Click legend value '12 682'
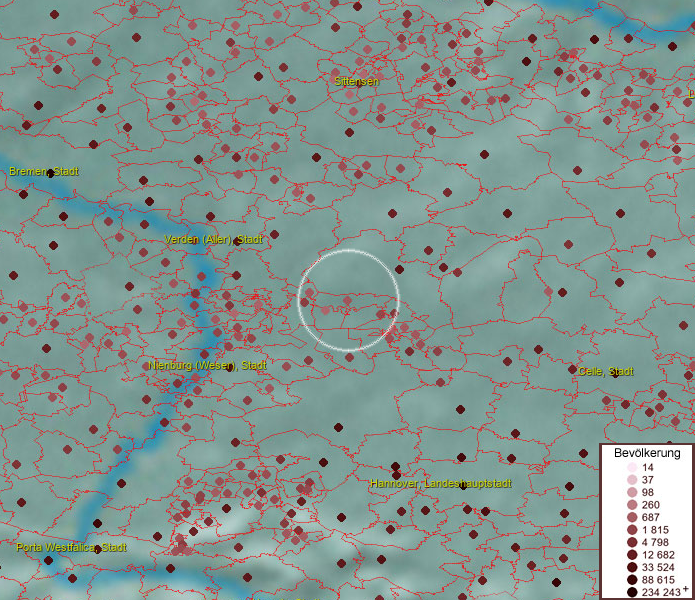This screenshot has width=695, height=600. [x=658, y=555]
